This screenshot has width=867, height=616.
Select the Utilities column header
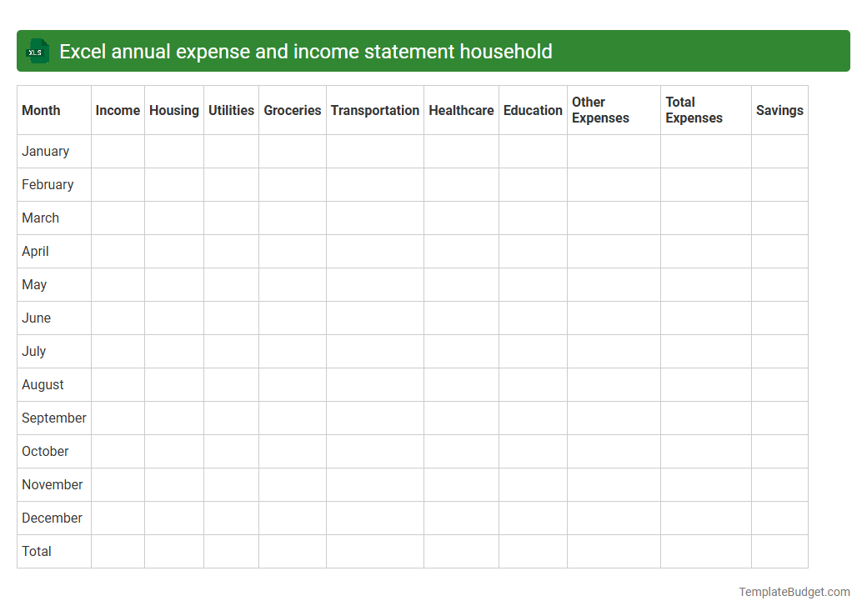click(231, 110)
